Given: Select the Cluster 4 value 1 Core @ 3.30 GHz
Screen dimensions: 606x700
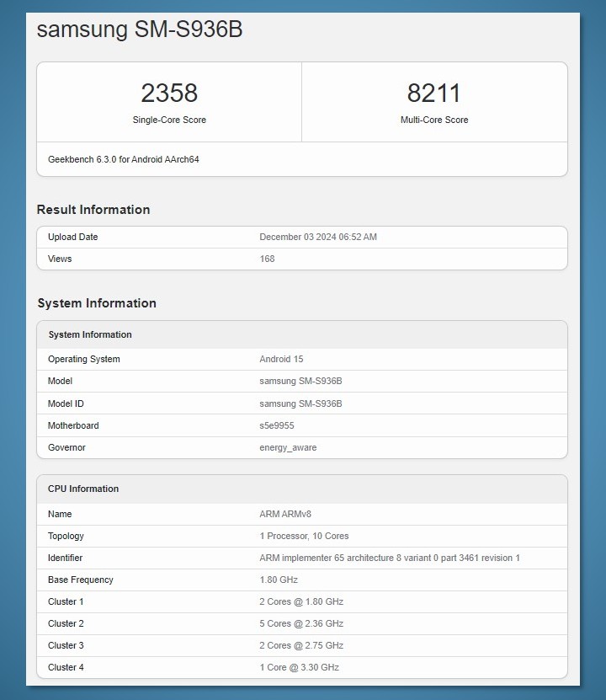Looking at the screenshot, I should click(x=299, y=668).
